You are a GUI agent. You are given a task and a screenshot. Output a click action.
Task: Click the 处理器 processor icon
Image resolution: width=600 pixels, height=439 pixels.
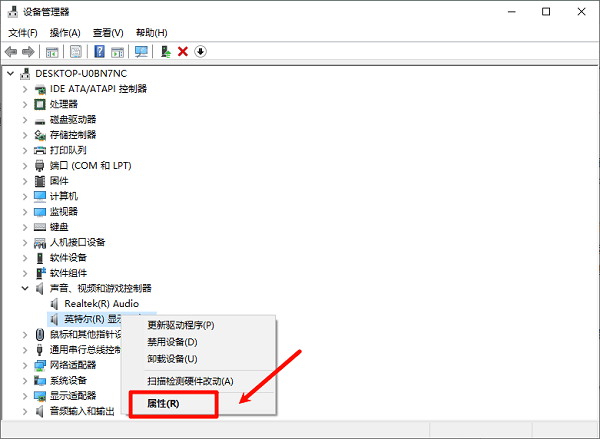pyautogui.click(x=40, y=104)
